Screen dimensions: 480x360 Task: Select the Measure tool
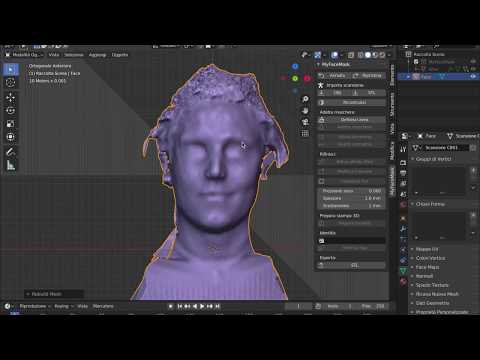[11, 165]
